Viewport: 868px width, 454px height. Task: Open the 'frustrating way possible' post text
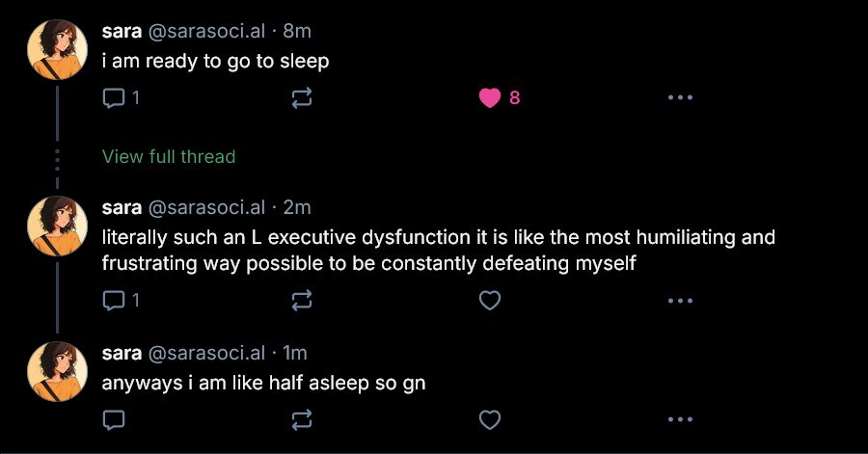point(438,250)
